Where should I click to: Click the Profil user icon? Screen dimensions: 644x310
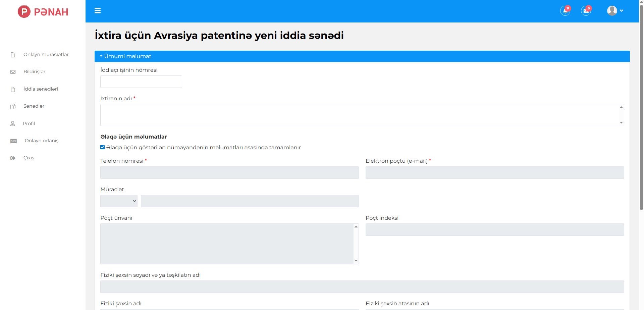(x=13, y=124)
